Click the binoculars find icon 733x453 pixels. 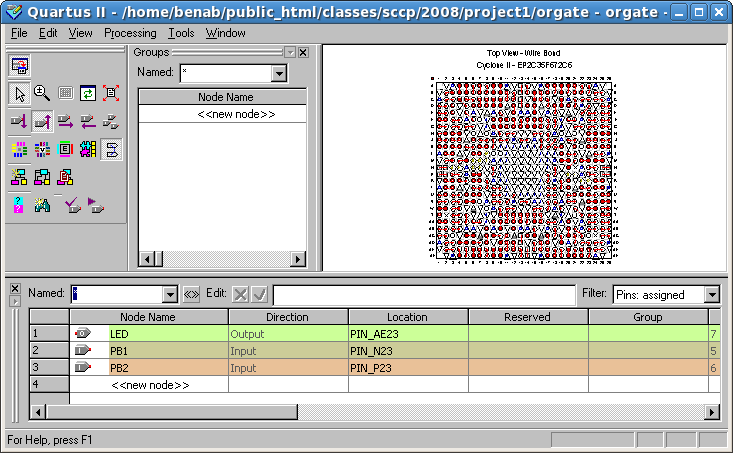coord(42,205)
